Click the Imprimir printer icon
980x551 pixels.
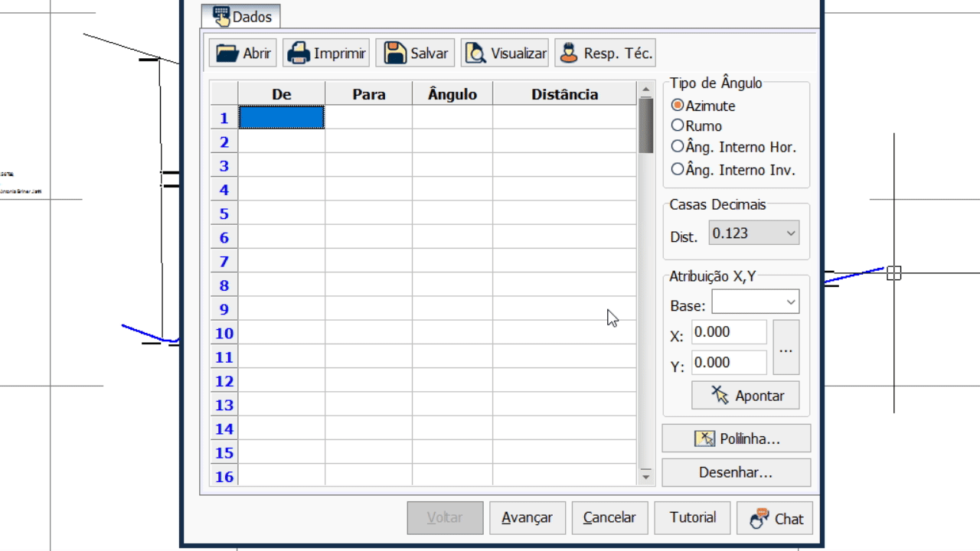[x=299, y=53]
